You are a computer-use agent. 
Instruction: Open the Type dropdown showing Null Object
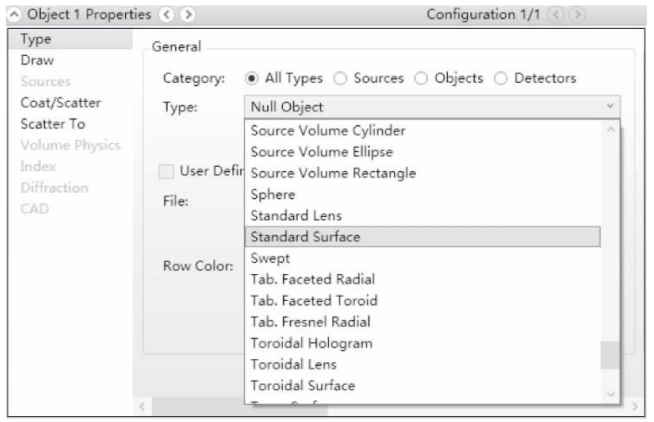pyautogui.click(x=432, y=107)
